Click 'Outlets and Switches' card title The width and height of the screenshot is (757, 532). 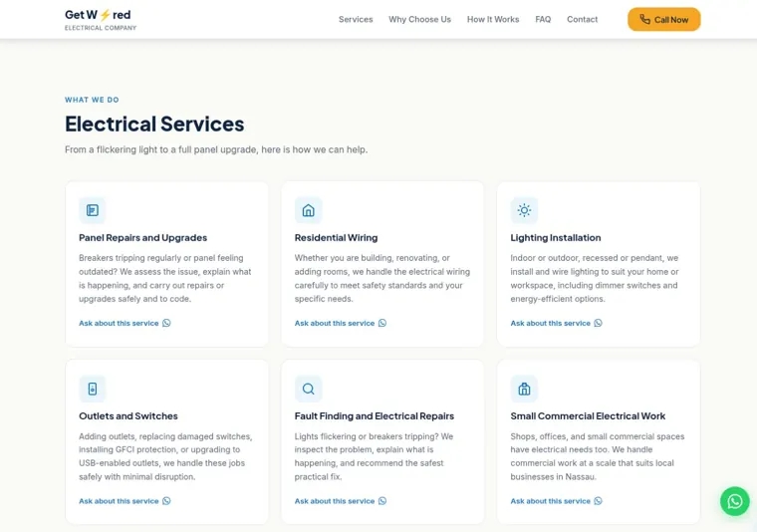pos(128,415)
